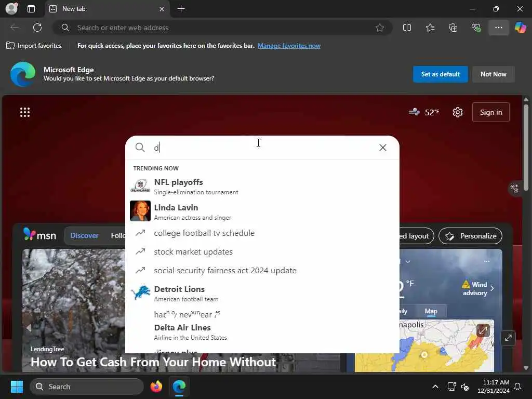This screenshot has height=399, width=532.
Task: Launch Firefox from the taskbar
Action: tap(156, 387)
